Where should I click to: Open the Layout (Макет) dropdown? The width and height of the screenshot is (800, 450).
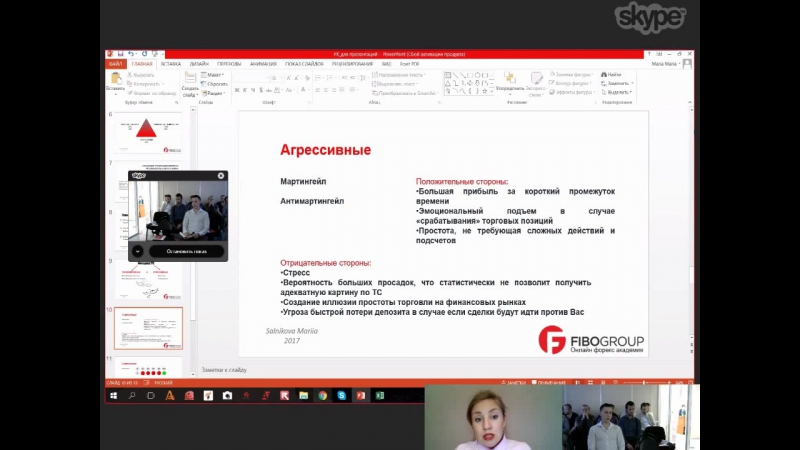(x=213, y=75)
